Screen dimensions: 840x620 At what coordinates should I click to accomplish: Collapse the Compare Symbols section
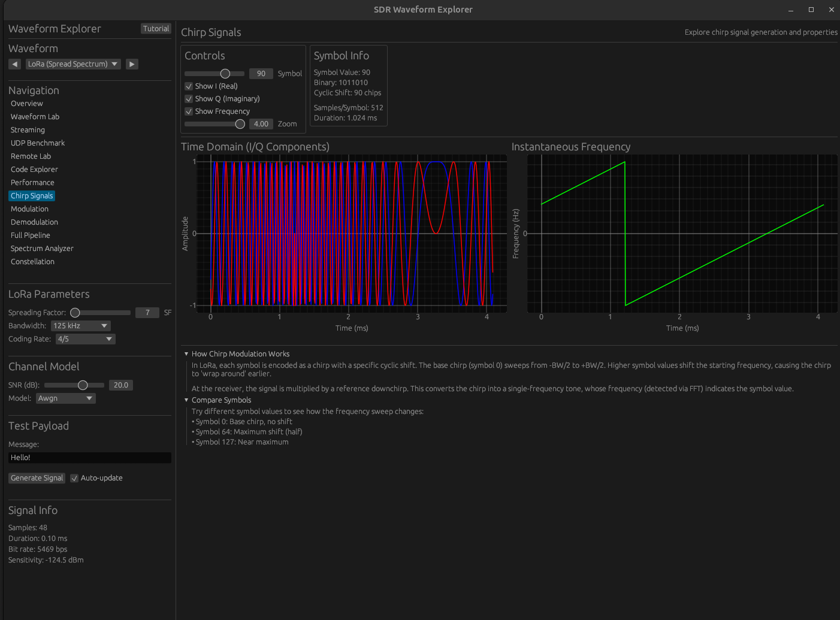(186, 400)
